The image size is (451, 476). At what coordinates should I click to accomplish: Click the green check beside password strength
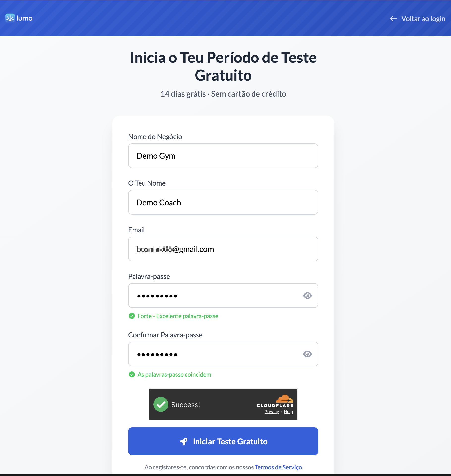pyautogui.click(x=132, y=316)
